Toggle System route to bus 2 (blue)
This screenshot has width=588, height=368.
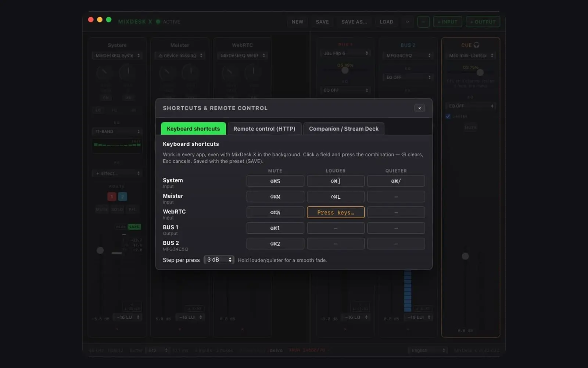(x=122, y=197)
